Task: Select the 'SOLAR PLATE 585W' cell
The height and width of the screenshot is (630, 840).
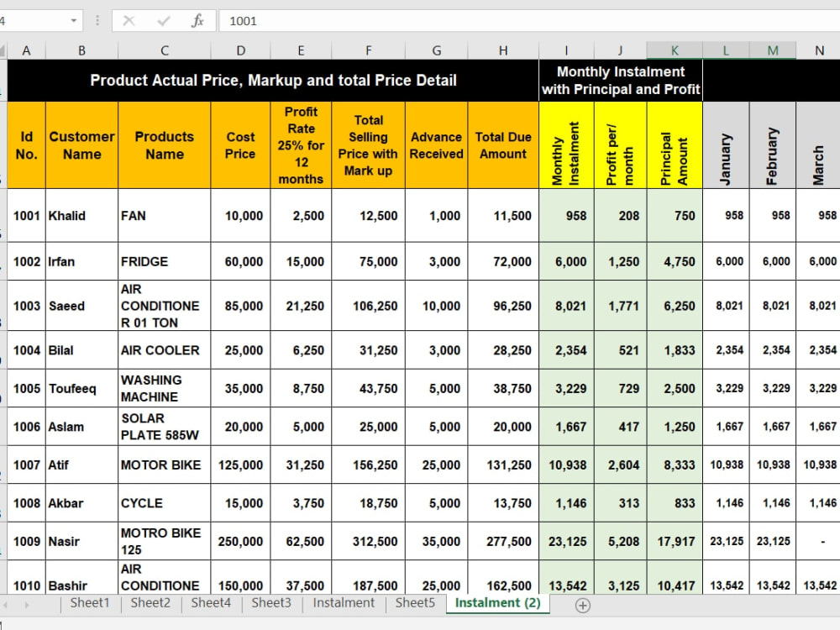Action: [x=165, y=427]
